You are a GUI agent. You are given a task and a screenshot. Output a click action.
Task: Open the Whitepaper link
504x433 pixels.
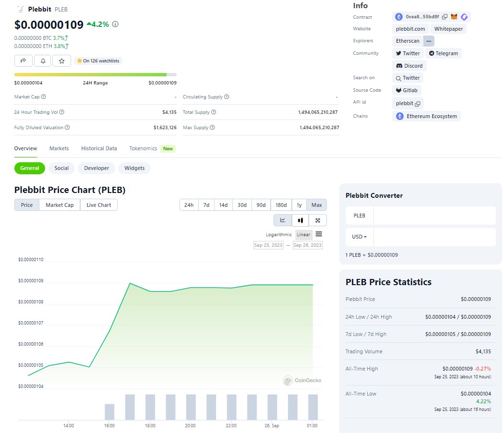point(448,29)
